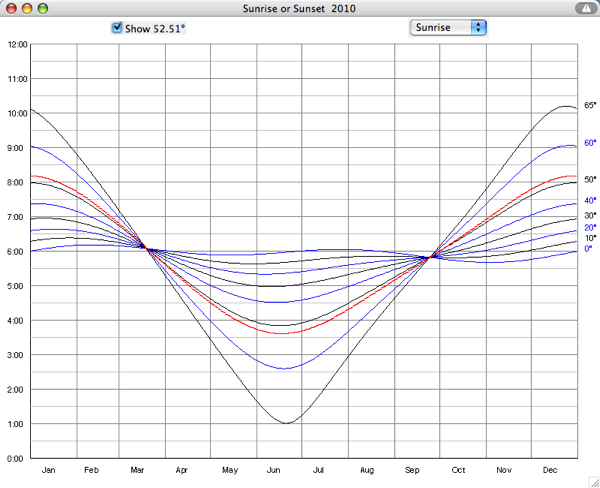Click the Jul month label

318,470
